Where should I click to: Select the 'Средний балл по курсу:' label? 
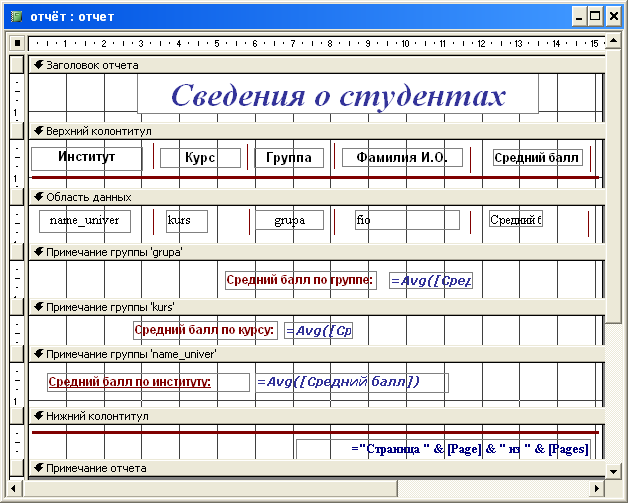point(205,330)
